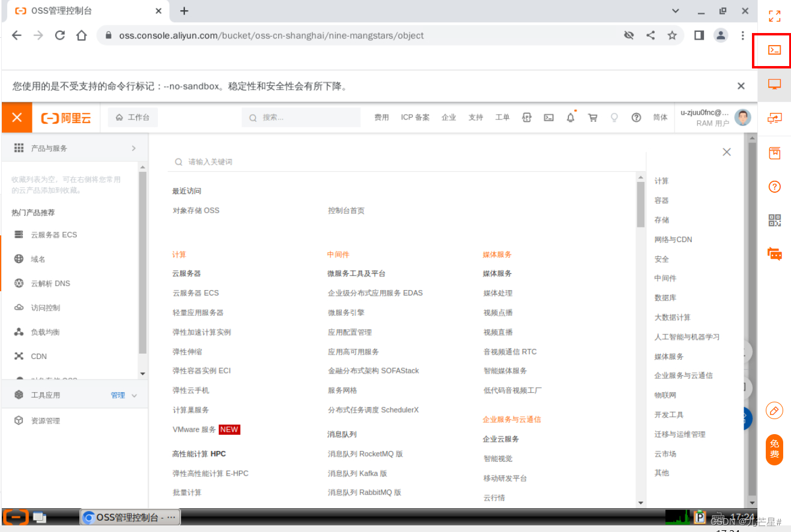Click the fullscreen expand icon in right sidebar
The width and height of the screenshot is (791, 532).
[x=775, y=17]
